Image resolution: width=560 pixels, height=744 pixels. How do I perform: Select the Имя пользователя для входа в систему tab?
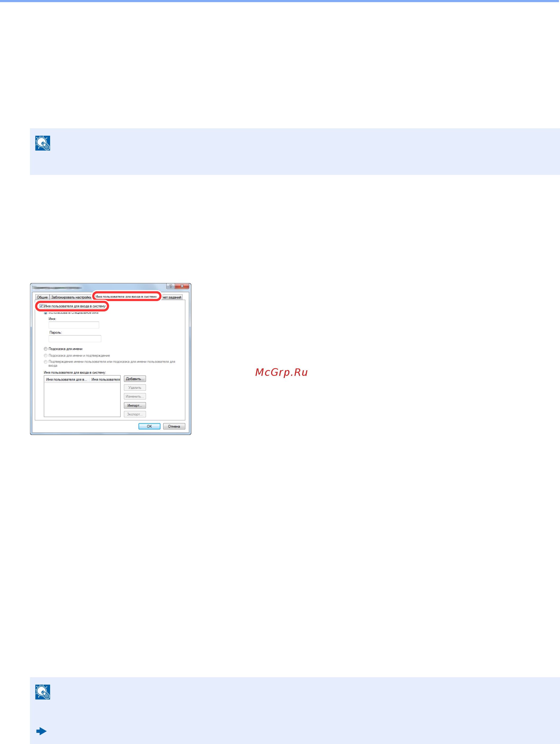coord(126,297)
